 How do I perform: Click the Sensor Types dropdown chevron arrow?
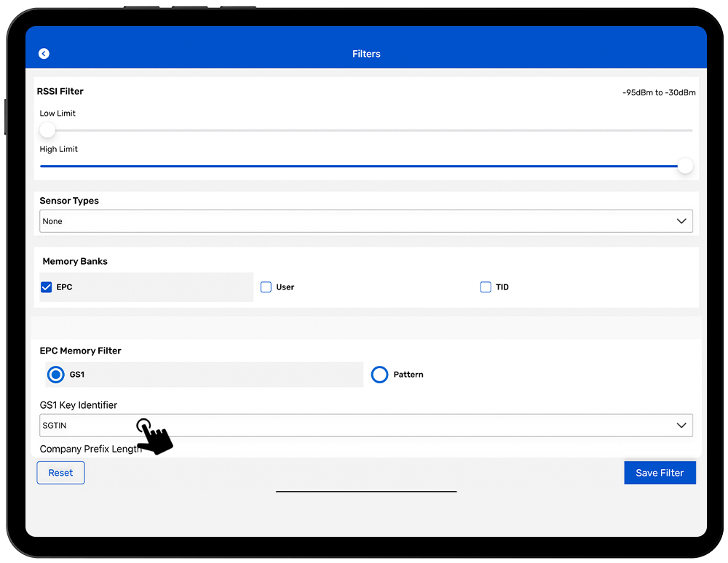pos(681,221)
